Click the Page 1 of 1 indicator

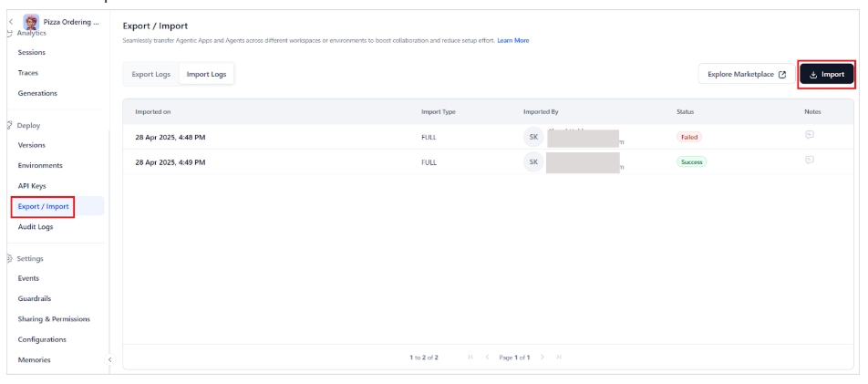[514, 358]
